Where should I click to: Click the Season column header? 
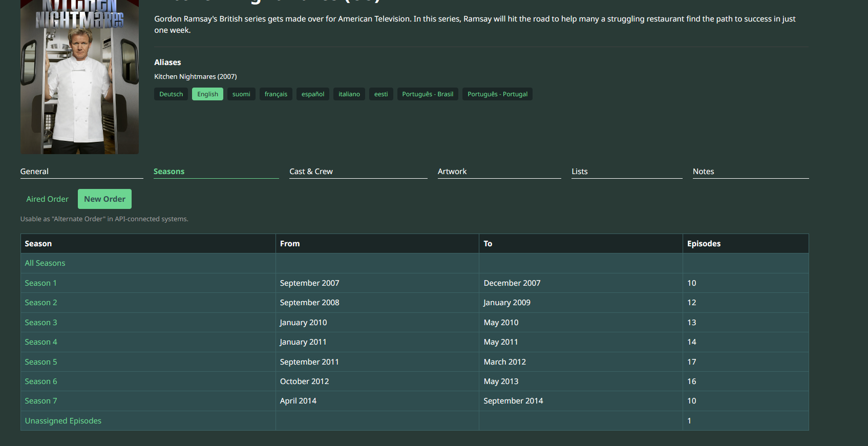(x=148, y=244)
